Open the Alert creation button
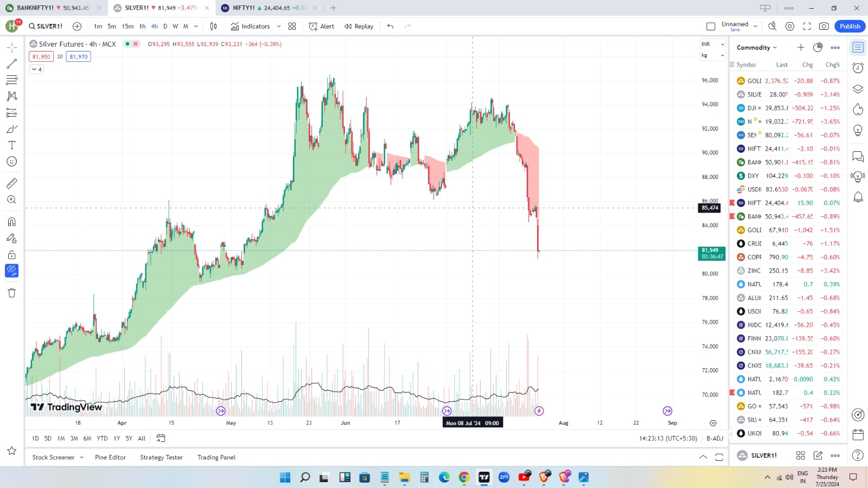 tap(322, 26)
